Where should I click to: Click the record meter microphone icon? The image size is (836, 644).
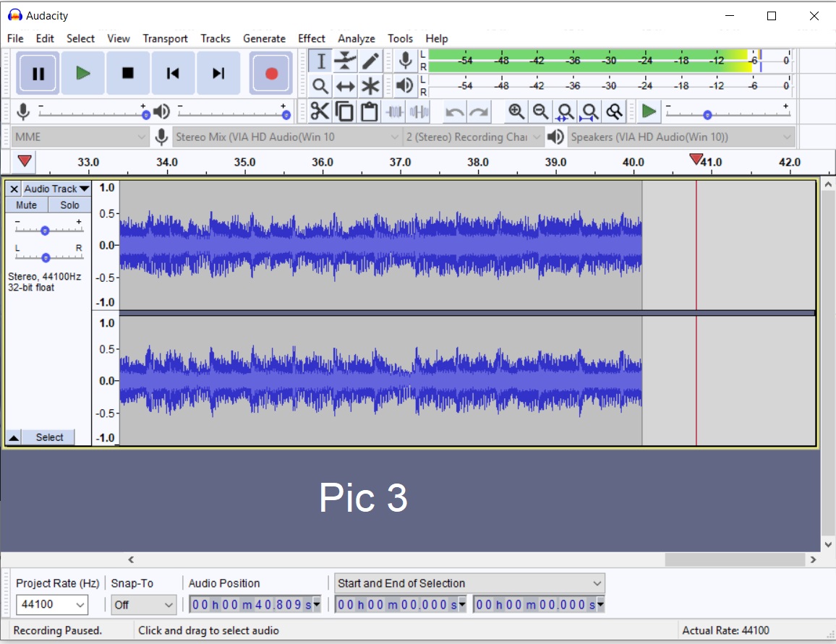click(x=405, y=61)
